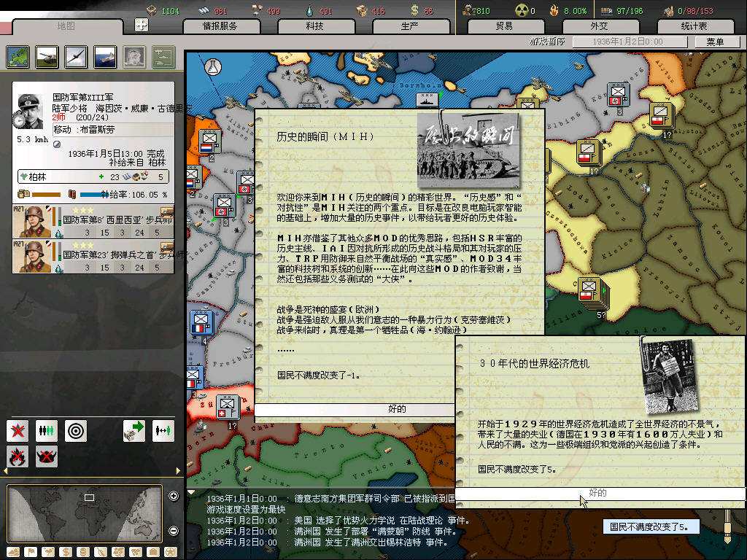This screenshot has height=560, width=747.
Task: Click the dissent flame icon showing 8.00%
Action: click(554, 10)
